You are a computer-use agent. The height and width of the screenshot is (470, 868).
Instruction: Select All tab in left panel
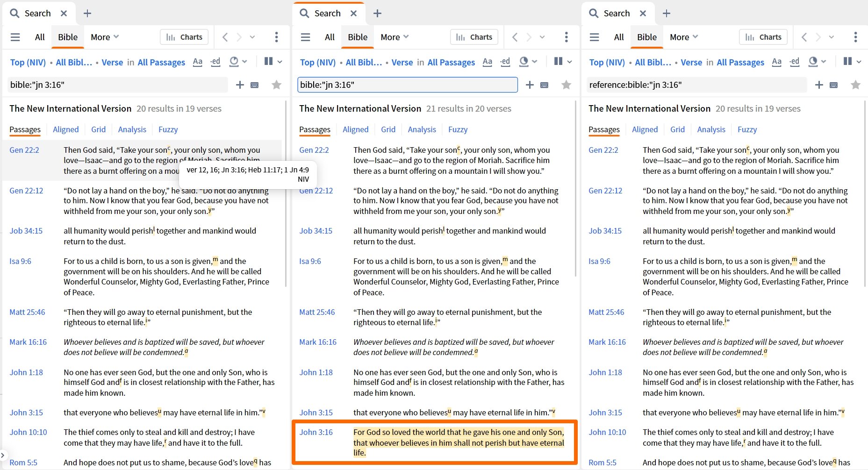(x=40, y=37)
